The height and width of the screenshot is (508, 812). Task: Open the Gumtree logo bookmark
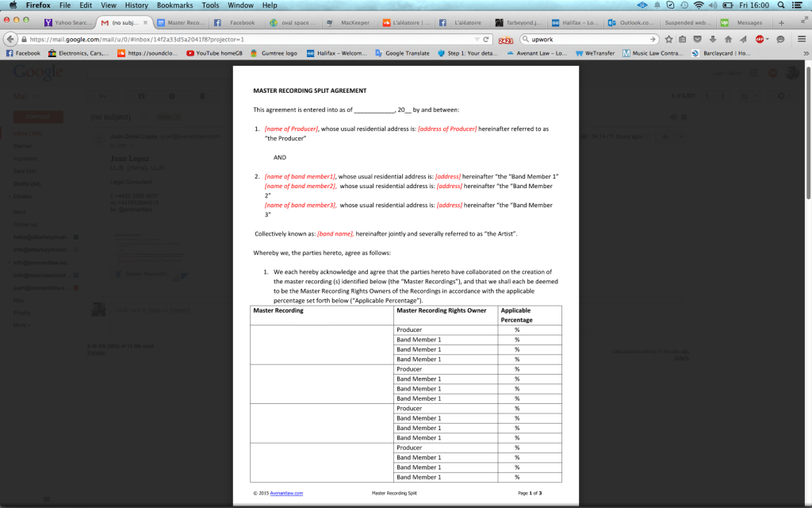pyautogui.click(x=274, y=53)
